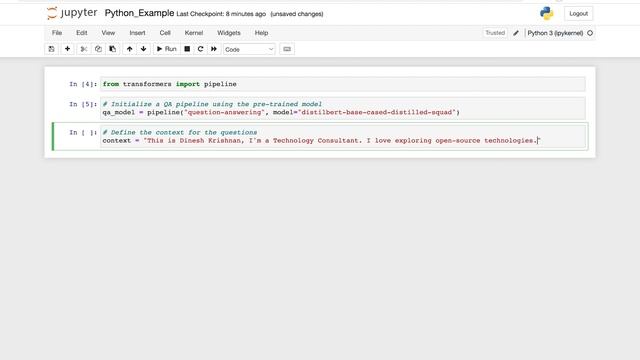The image size is (640, 360).
Task: Insert a cell below with plus icon
Action: [x=67, y=49]
